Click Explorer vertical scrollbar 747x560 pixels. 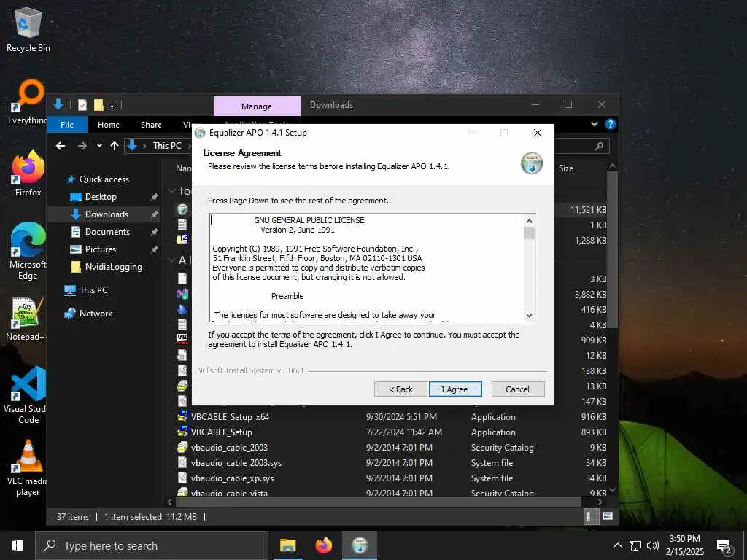(612, 249)
